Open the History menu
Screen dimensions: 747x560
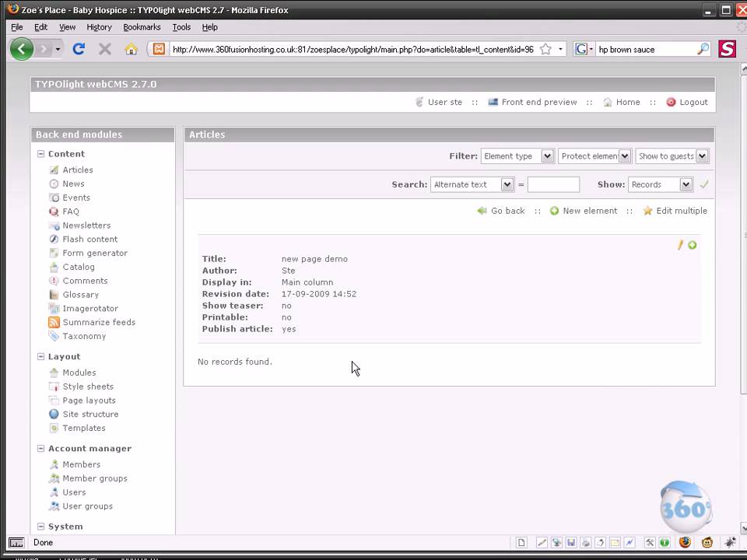(x=99, y=27)
